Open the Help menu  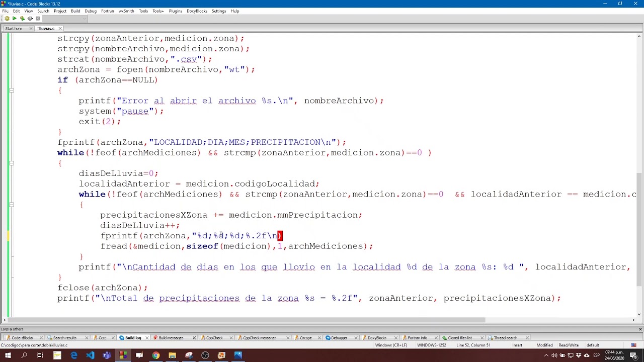[x=235, y=11]
